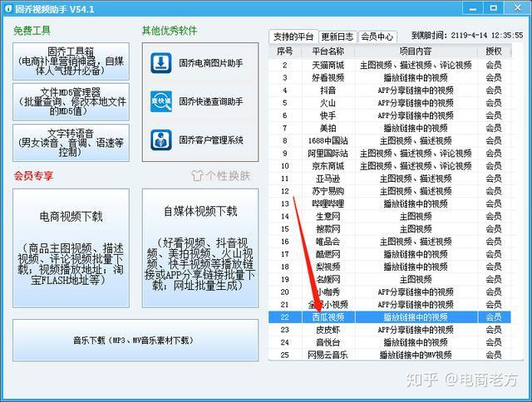Select the 梨视频 row

coord(390,267)
